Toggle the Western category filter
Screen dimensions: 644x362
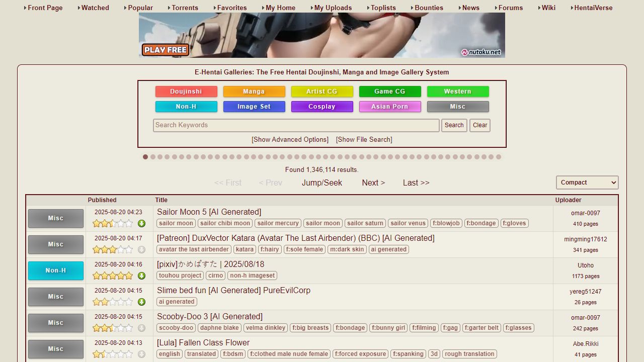pyautogui.click(x=458, y=92)
